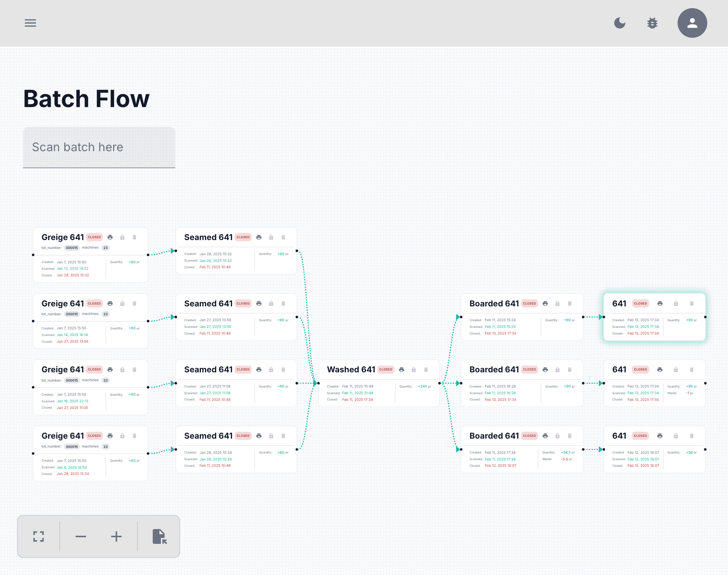Open the hamburger navigation menu

(x=30, y=23)
